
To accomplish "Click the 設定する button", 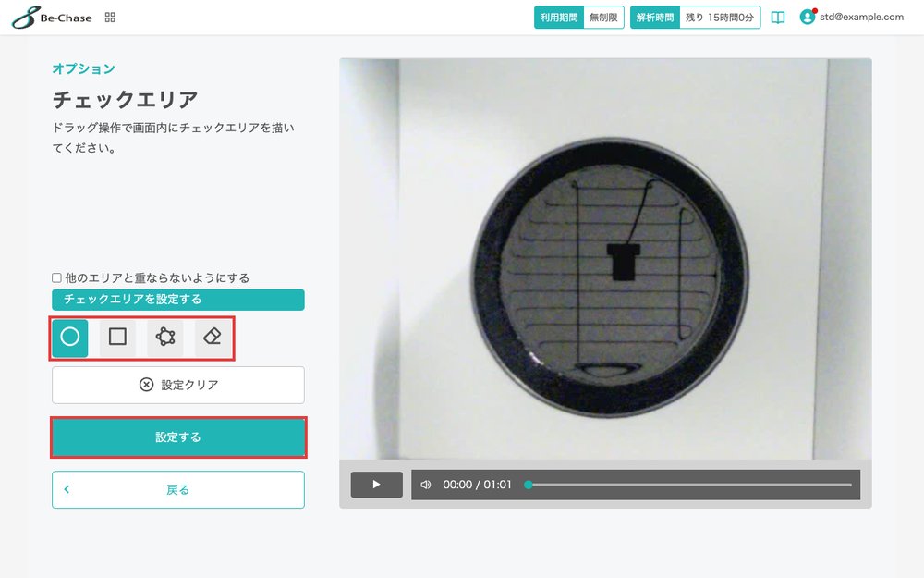I will pyautogui.click(x=178, y=437).
